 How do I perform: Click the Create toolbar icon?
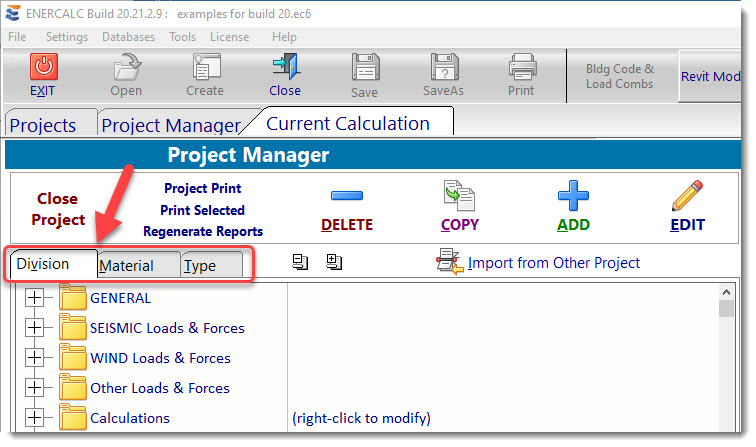[x=205, y=68]
